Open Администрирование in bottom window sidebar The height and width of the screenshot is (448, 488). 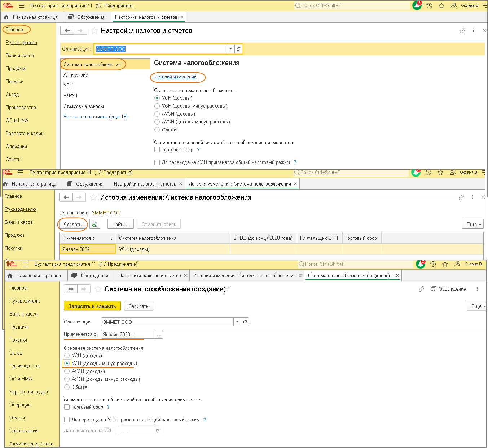[31, 444]
